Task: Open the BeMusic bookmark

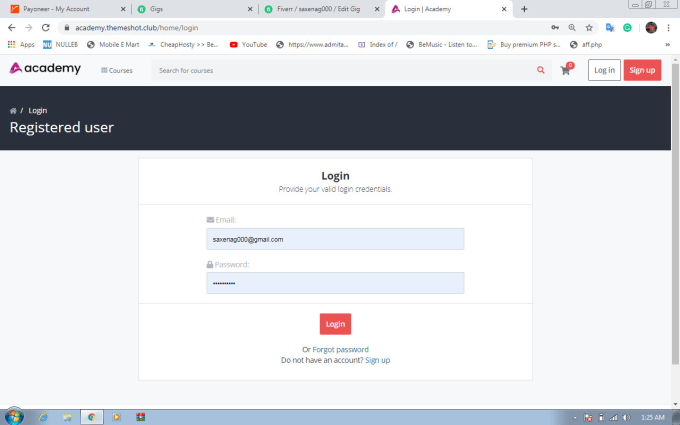Action: point(442,45)
